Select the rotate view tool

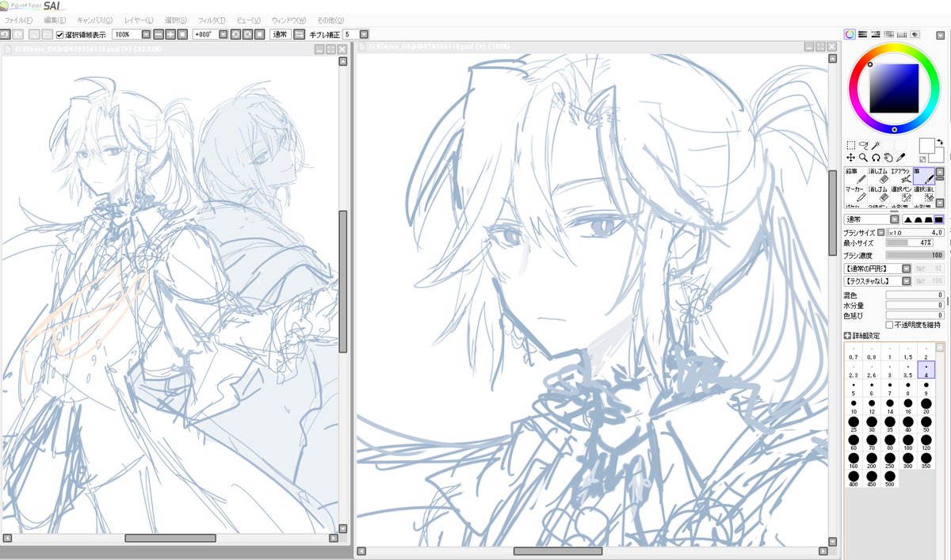[x=876, y=158]
